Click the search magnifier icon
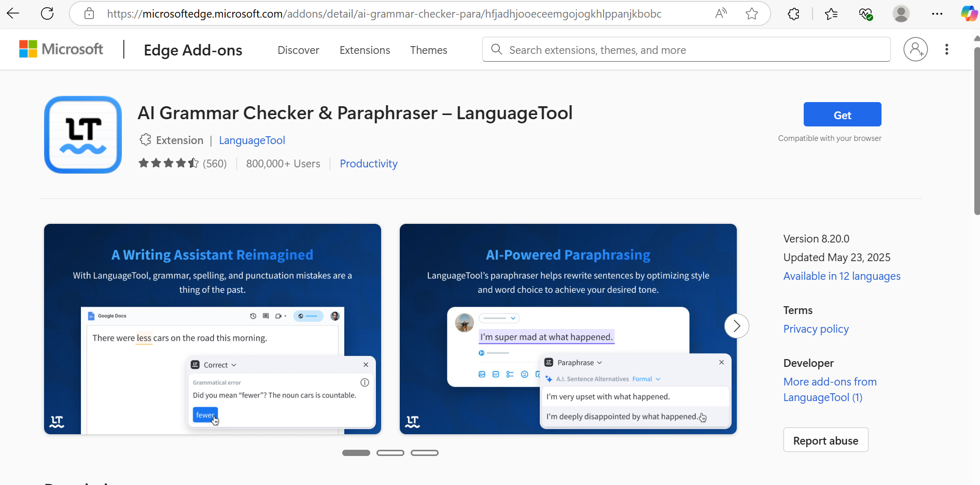 496,49
